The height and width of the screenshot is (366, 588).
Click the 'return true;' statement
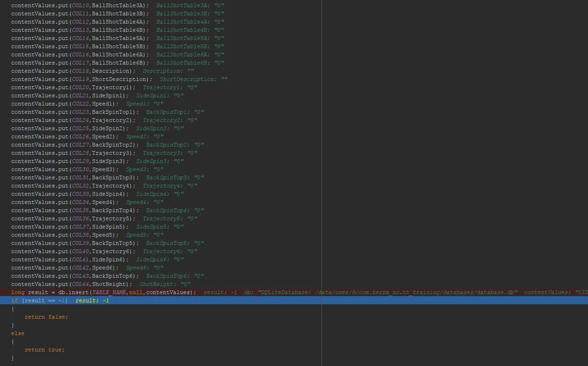[x=44, y=350]
